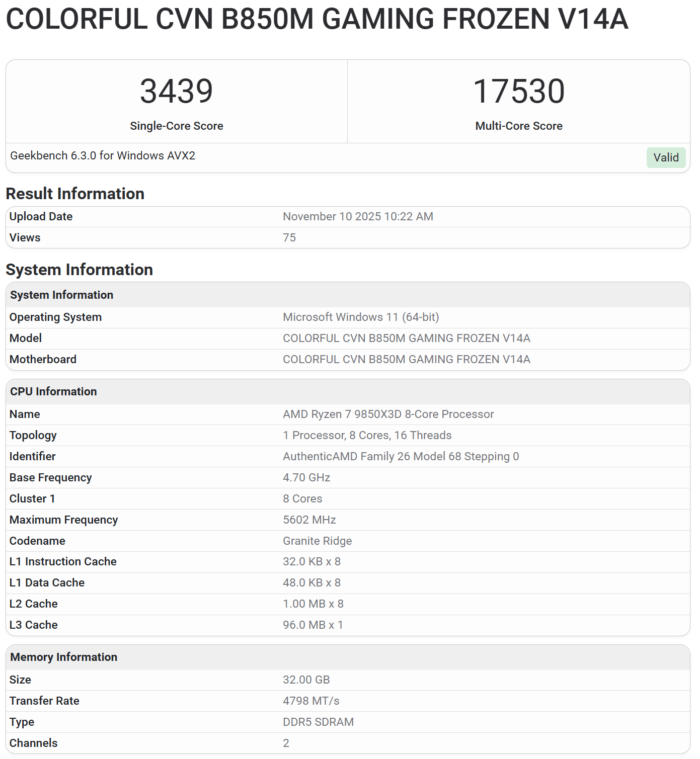Image resolution: width=700 pixels, height=759 pixels.
Task: Click the Memory Information table header
Action: pyautogui.click(x=63, y=657)
